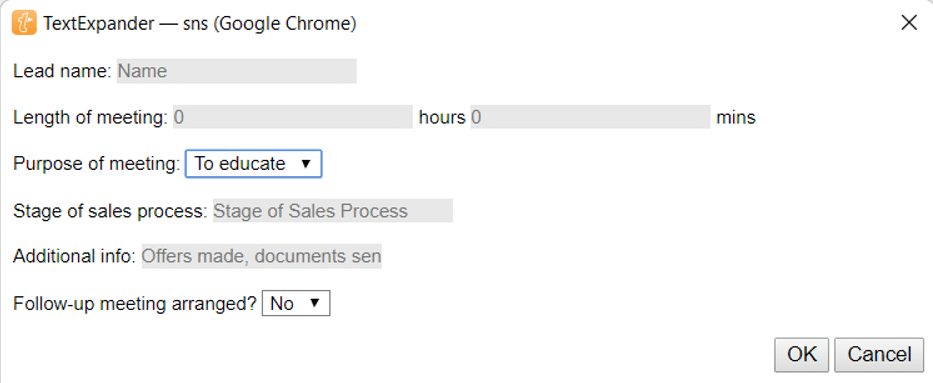933x383 pixels.
Task: Confirm the form with OK
Action: coord(801,355)
